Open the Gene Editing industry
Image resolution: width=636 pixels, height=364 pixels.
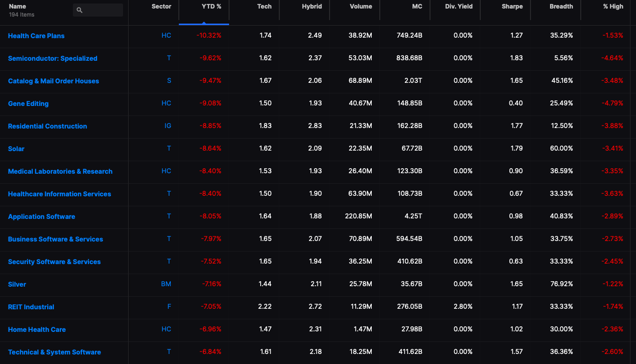(28, 103)
